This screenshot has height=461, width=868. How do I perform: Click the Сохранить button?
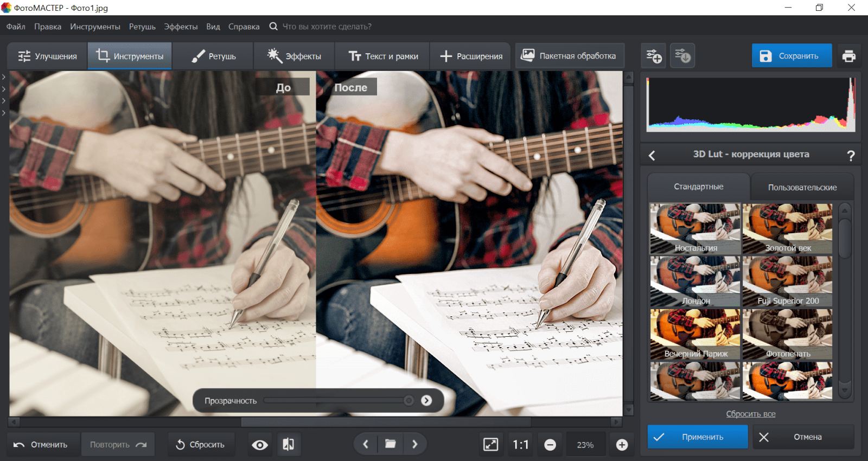click(792, 56)
